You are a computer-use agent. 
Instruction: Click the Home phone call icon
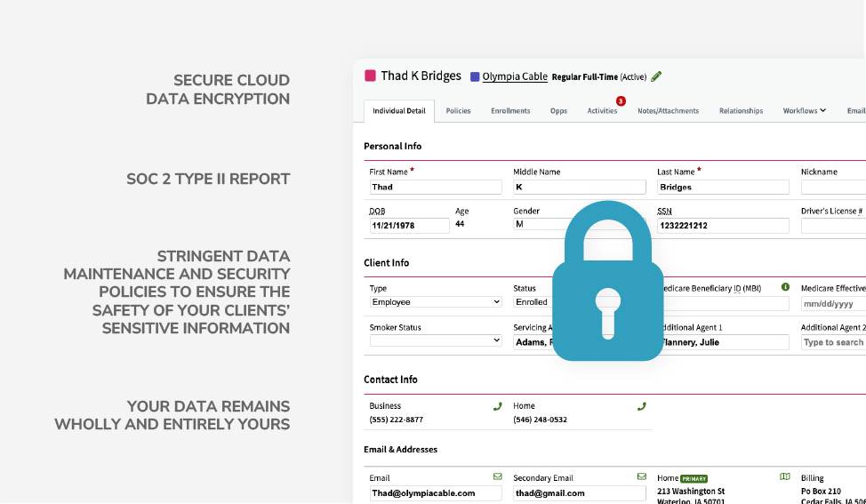pyautogui.click(x=642, y=406)
